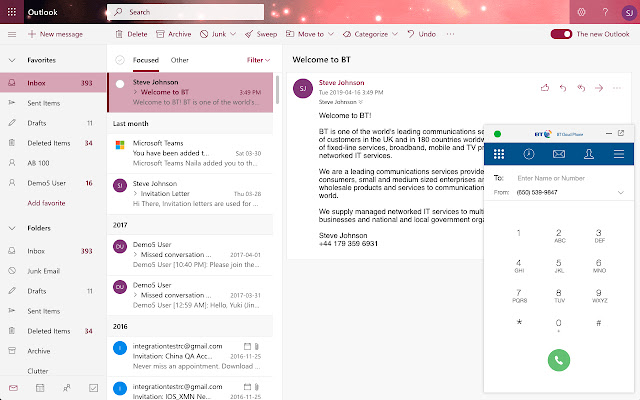This screenshot has width=640, height=400.
Task: Reply all to the Welcome to BT email
Action: (x=581, y=88)
